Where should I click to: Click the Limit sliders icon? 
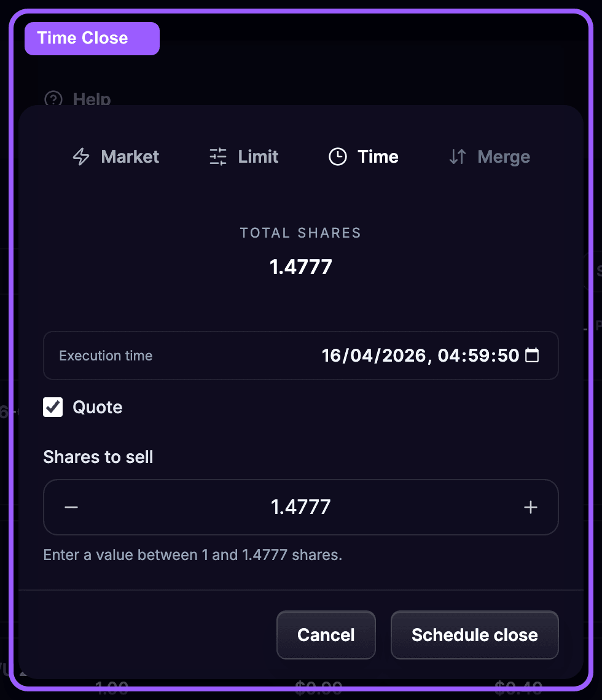point(218,157)
